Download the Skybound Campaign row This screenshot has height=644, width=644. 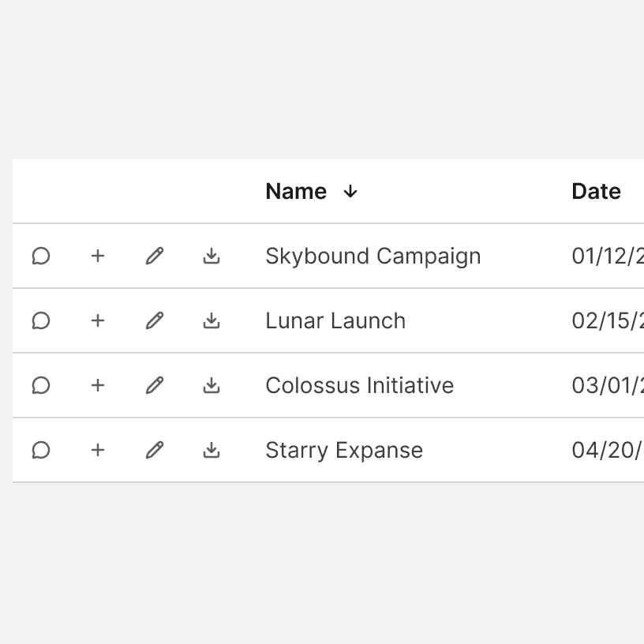[212, 256]
